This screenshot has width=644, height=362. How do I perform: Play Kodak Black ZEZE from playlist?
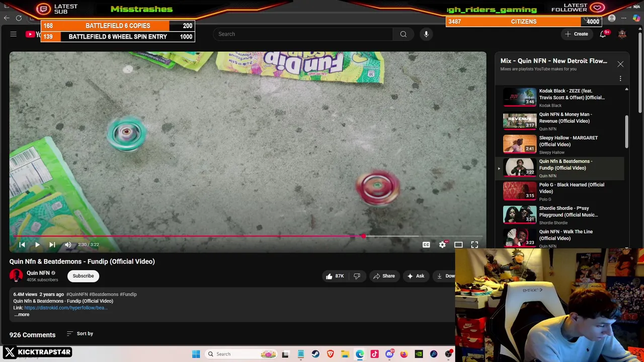tap(558, 98)
